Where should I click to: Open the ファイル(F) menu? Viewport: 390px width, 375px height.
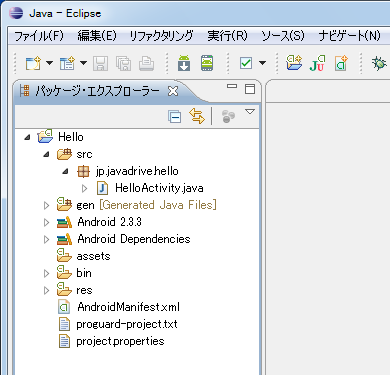tap(39, 35)
